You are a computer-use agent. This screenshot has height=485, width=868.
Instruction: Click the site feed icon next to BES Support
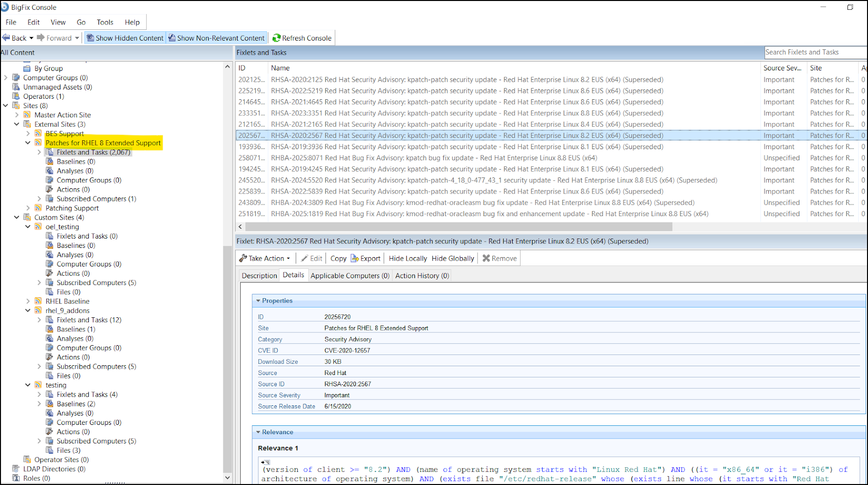click(x=38, y=133)
